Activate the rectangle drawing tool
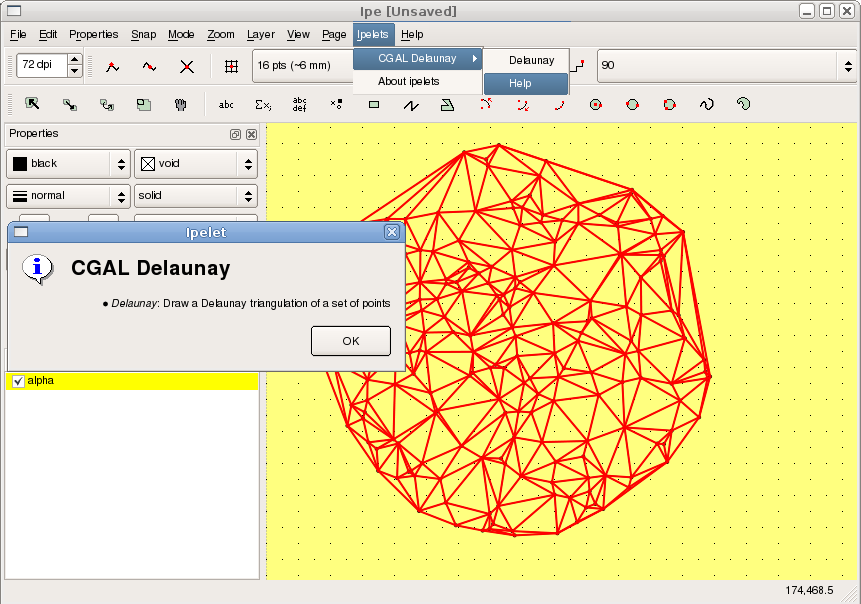The height and width of the screenshot is (604, 861). (x=374, y=103)
